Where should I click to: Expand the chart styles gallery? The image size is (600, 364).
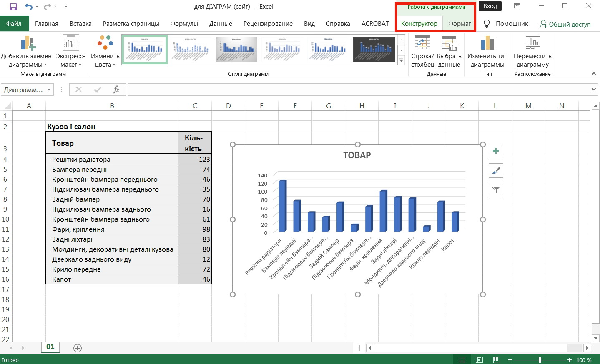click(x=402, y=61)
